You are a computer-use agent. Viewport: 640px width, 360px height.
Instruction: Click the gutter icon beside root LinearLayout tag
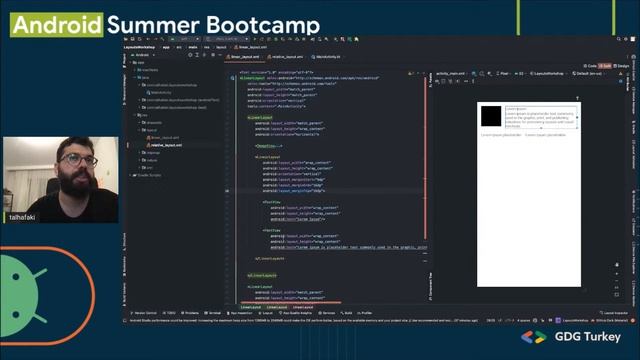(232, 78)
